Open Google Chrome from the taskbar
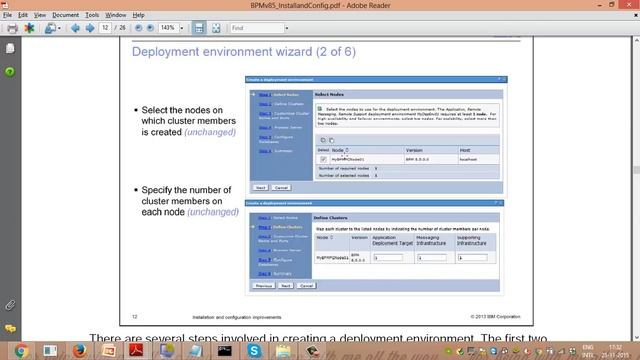Image resolution: width=640 pixels, height=360 pixels. point(21,351)
